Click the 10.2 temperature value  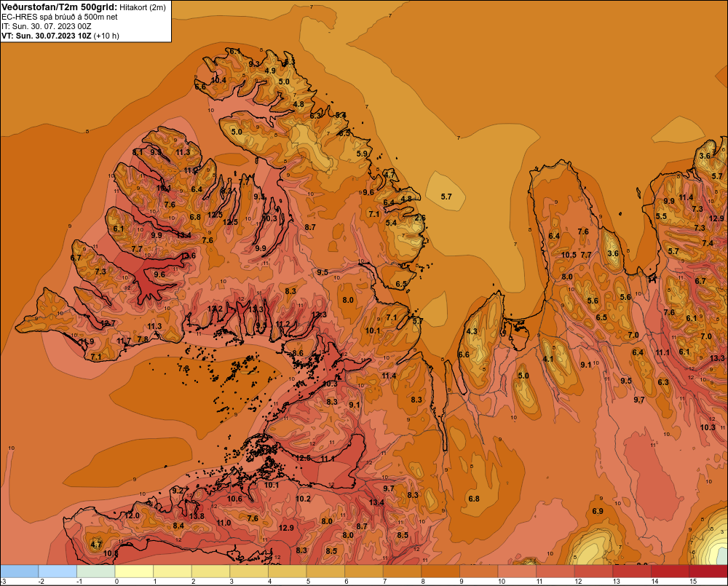[303, 499]
